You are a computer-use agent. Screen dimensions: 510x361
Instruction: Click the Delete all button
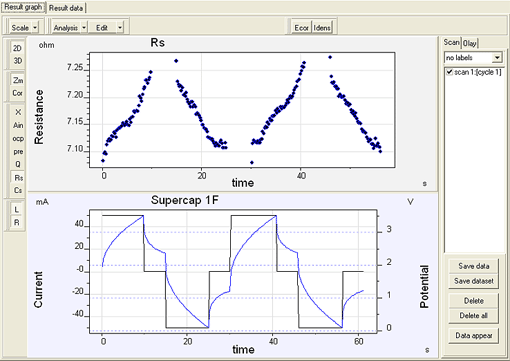coord(474,315)
